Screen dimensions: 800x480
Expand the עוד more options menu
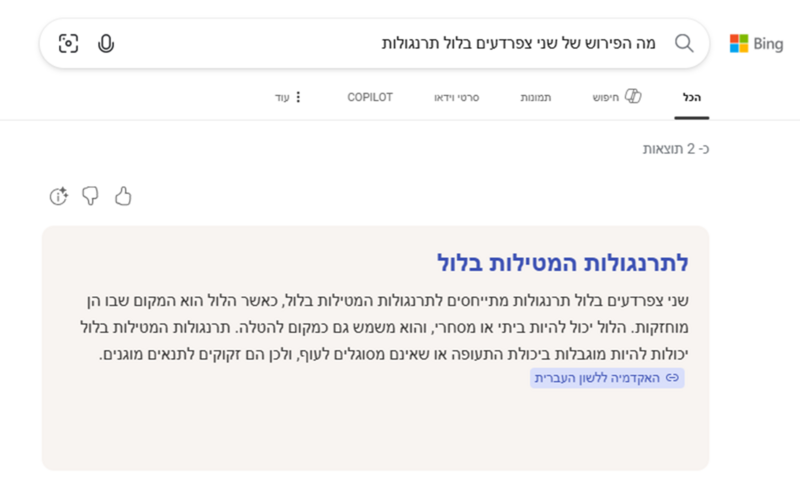tap(288, 97)
